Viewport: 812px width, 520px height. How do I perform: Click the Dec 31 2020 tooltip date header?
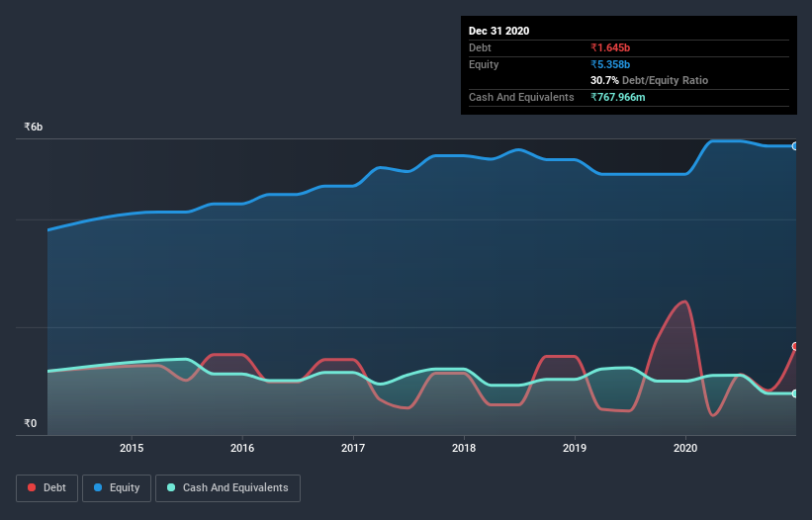498,31
